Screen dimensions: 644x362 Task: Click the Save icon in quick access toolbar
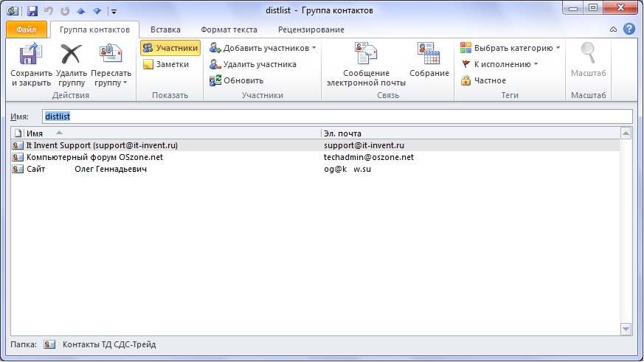32,11
